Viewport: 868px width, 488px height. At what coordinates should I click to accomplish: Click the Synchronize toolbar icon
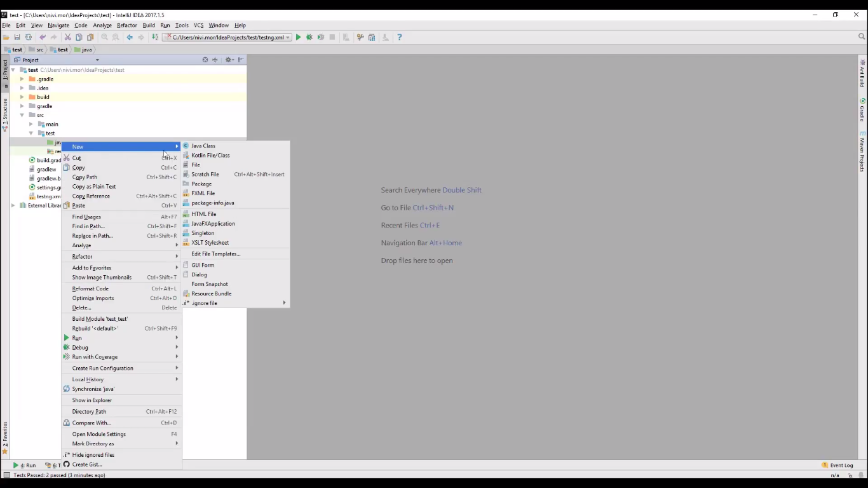(x=29, y=37)
